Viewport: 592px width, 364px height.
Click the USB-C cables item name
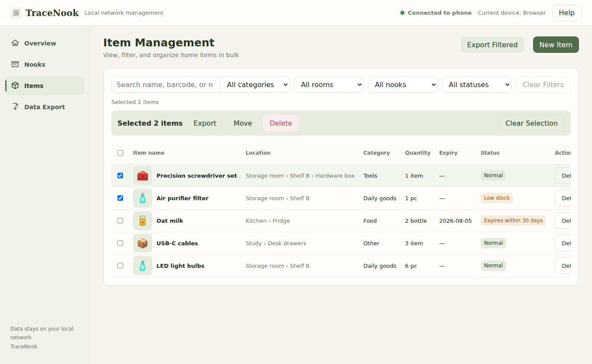click(177, 243)
